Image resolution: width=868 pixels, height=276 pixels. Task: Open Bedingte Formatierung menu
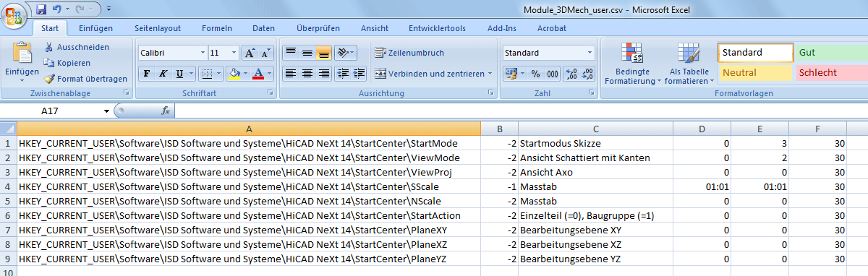[x=633, y=64]
